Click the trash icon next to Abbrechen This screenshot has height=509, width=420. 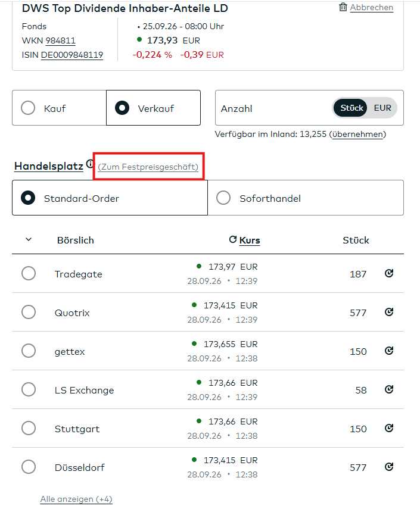click(x=343, y=7)
